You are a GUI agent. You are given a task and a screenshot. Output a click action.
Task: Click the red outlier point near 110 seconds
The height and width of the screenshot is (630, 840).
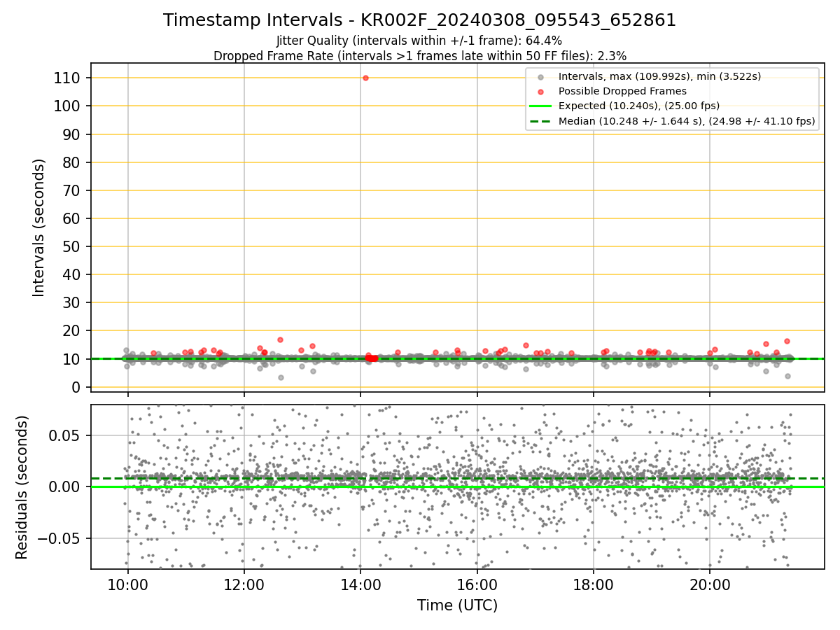point(365,78)
